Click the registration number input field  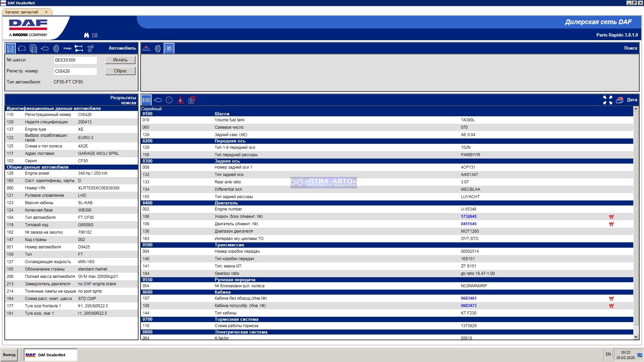[75, 71]
